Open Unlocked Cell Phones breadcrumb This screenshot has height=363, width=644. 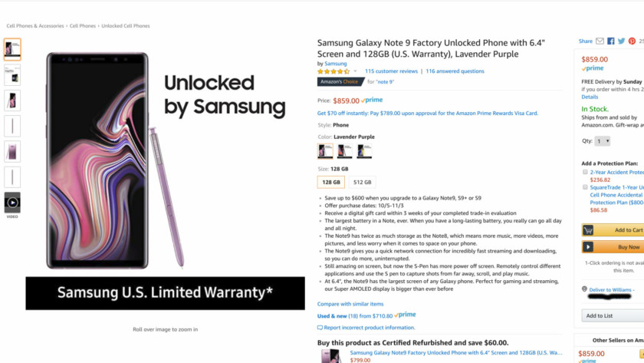pyautogui.click(x=126, y=26)
